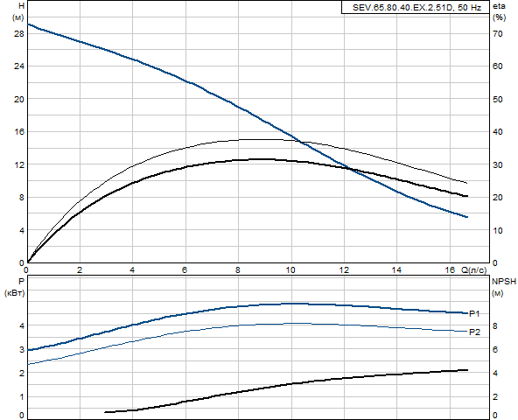Click the 4 tick on P axis

[22, 325]
